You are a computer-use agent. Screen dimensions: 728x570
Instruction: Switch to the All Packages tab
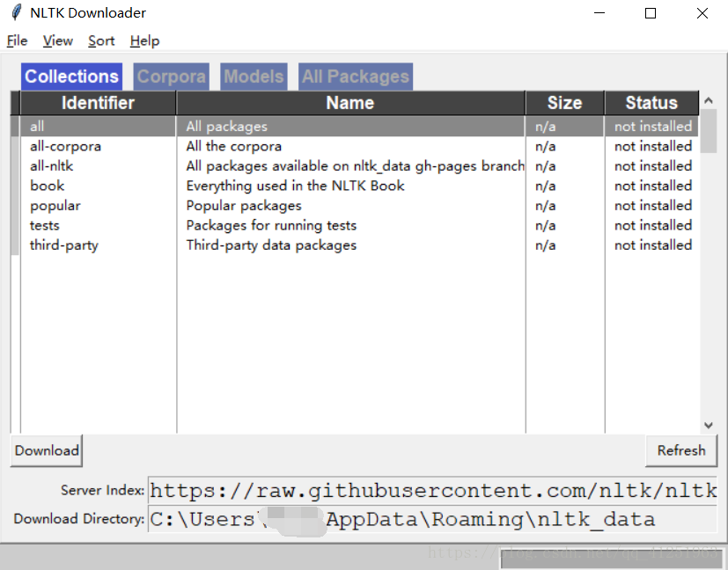355,77
